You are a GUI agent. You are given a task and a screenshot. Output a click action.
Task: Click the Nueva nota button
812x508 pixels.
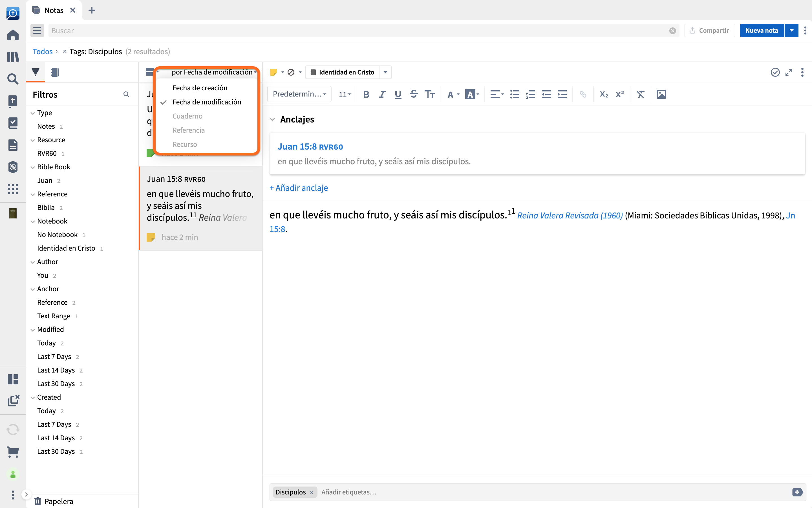click(762, 30)
